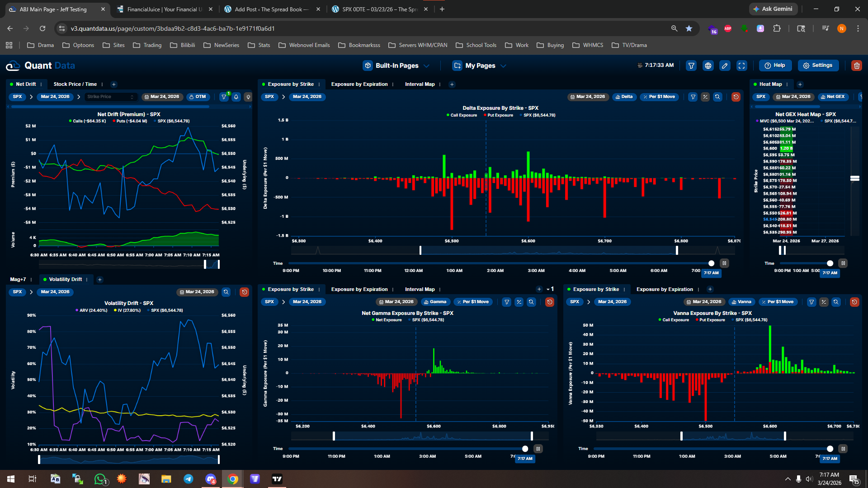Viewport: 868px width, 488px height.
Task: Click the globe icon in top header
Action: coord(708,66)
